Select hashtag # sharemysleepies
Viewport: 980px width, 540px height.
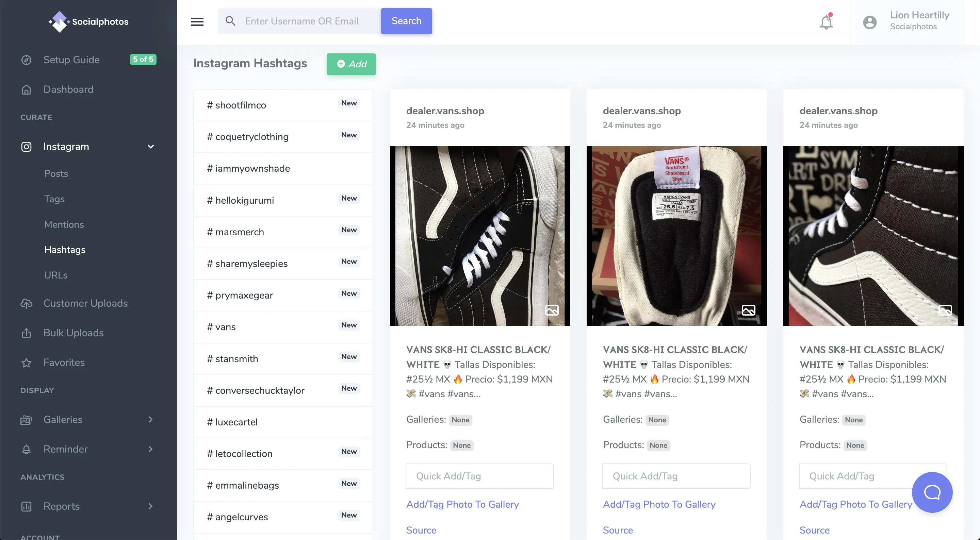tap(283, 264)
